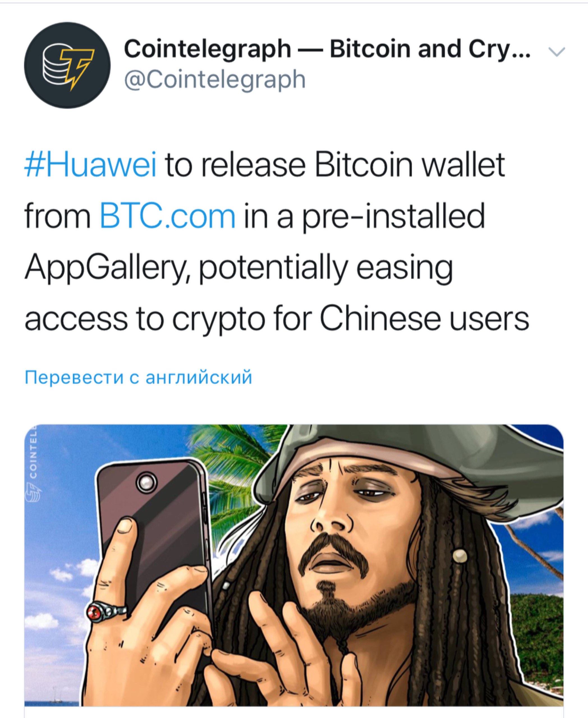Click the link card footer below image
The height and width of the screenshot is (718, 588).
click(294, 712)
